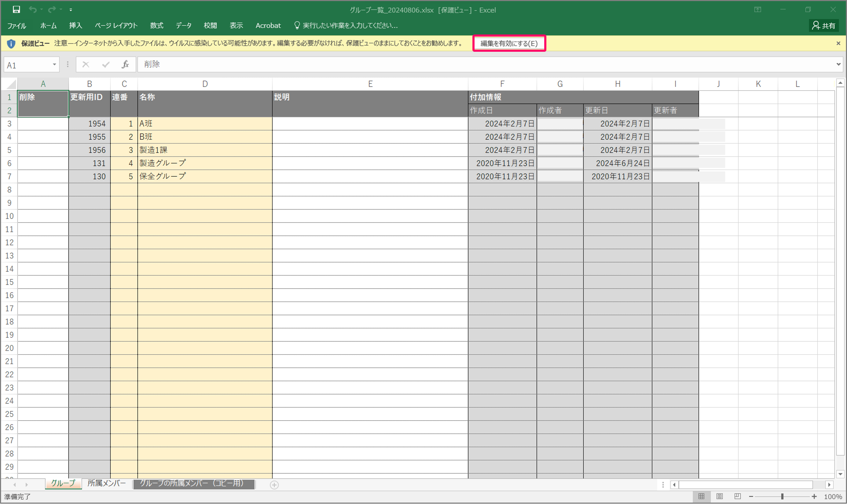Click the Tell me what to do search box

350,25
